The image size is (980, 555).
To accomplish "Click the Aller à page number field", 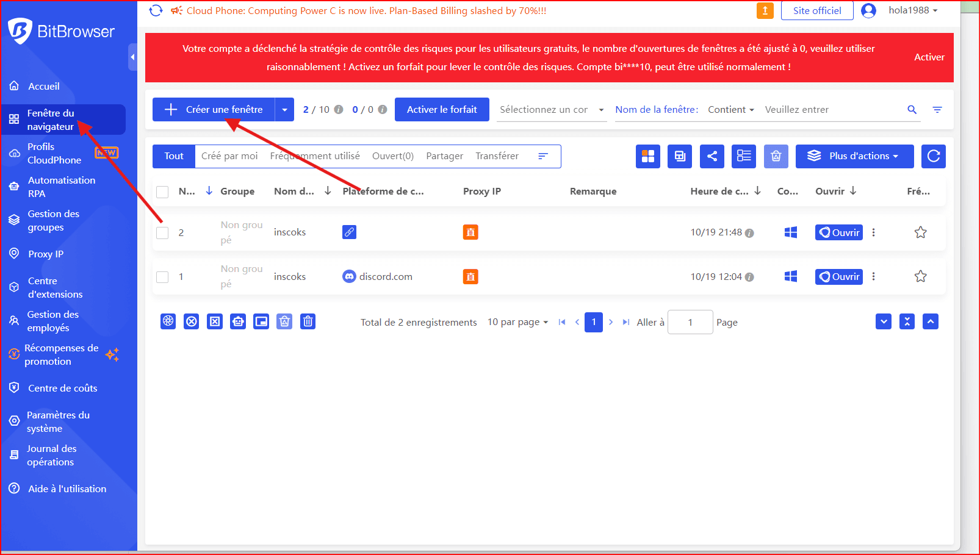I will pyautogui.click(x=690, y=322).
